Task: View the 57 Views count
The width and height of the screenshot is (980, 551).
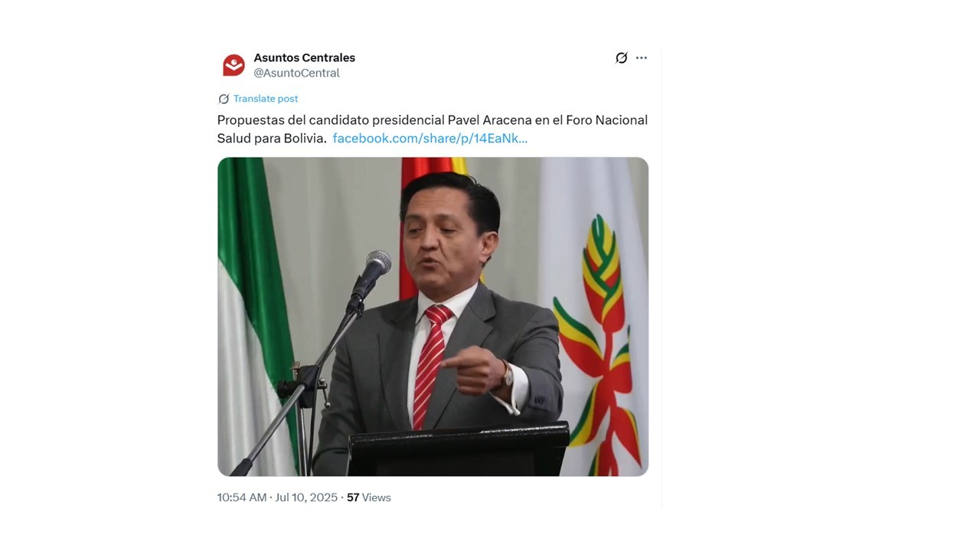Action: pos(369,497)
